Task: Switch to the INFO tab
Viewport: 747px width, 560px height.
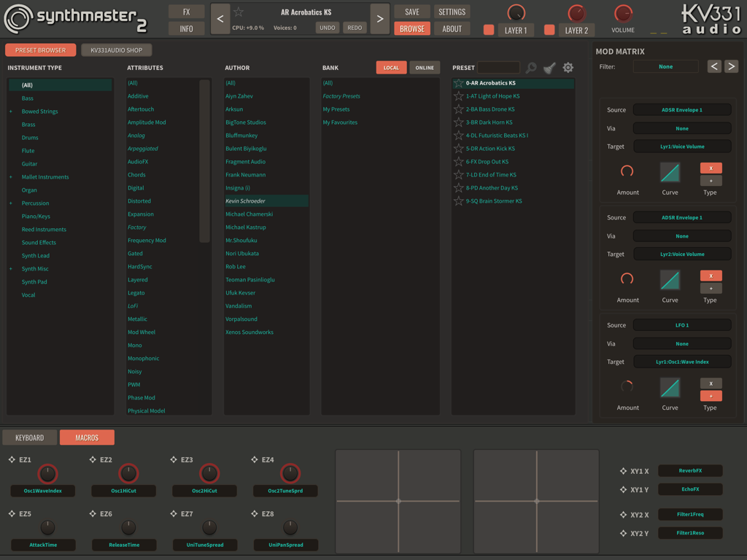Action: point(186,28)
